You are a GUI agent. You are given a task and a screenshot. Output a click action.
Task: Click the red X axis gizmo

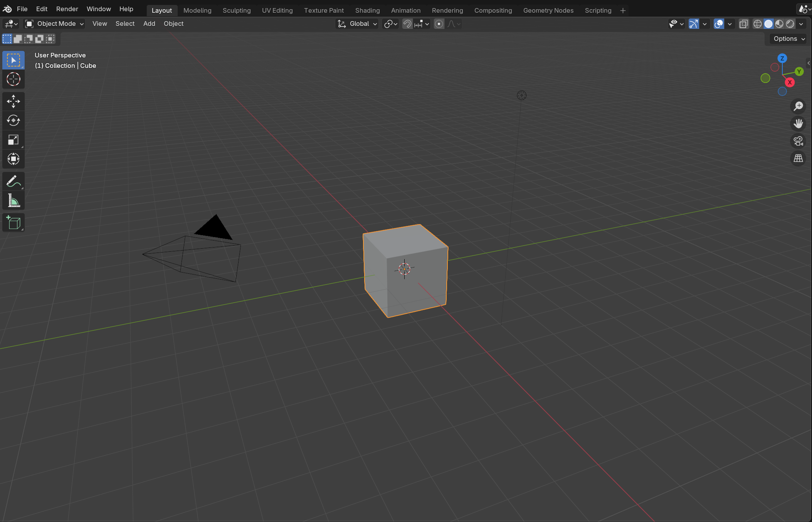click(790, 83)
